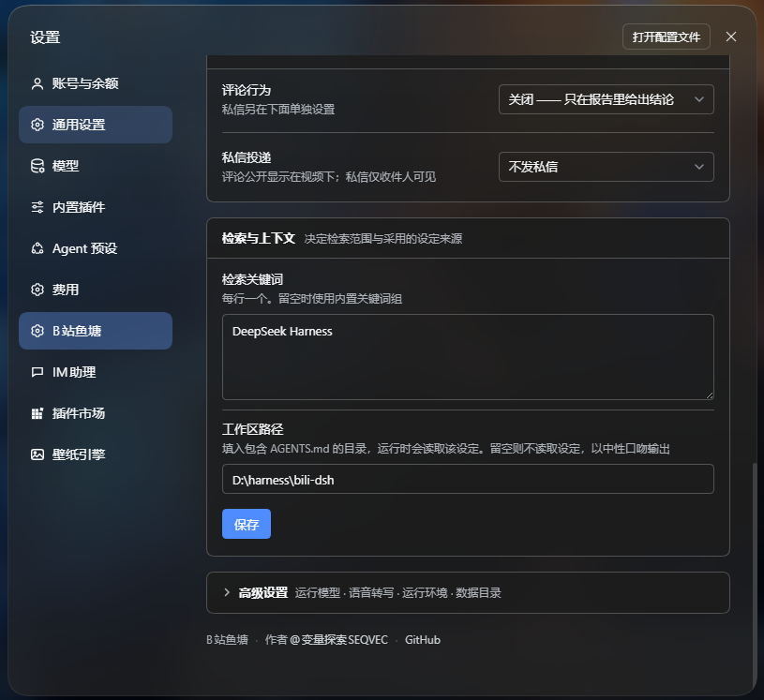Close the settings dialog with X
764x700 pixels.
pos(731,37)
